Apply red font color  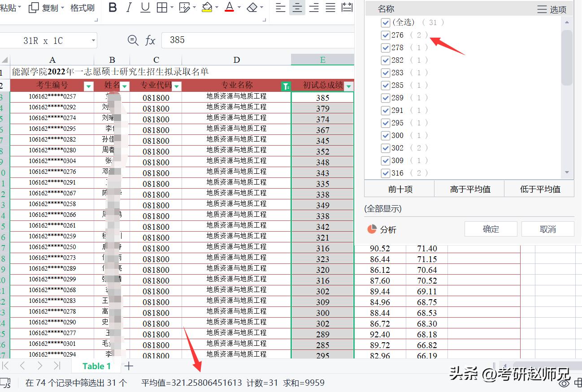229,7
